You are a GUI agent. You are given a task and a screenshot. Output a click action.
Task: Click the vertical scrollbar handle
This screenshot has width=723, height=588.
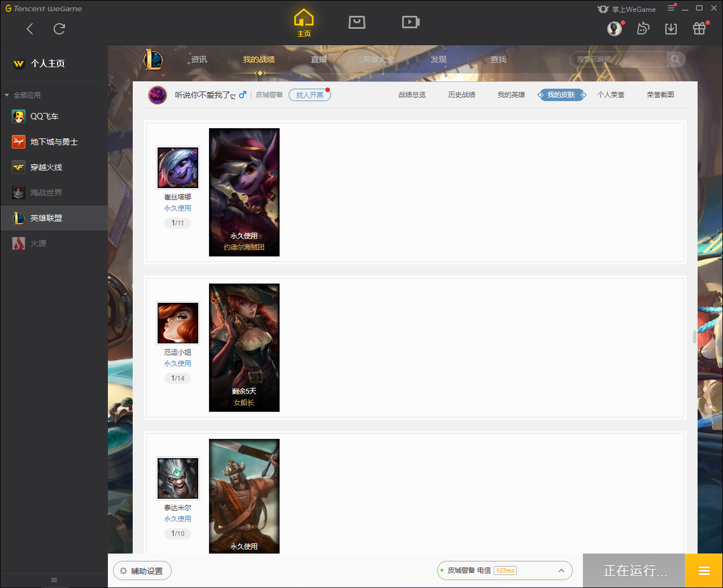click(695, 337)
